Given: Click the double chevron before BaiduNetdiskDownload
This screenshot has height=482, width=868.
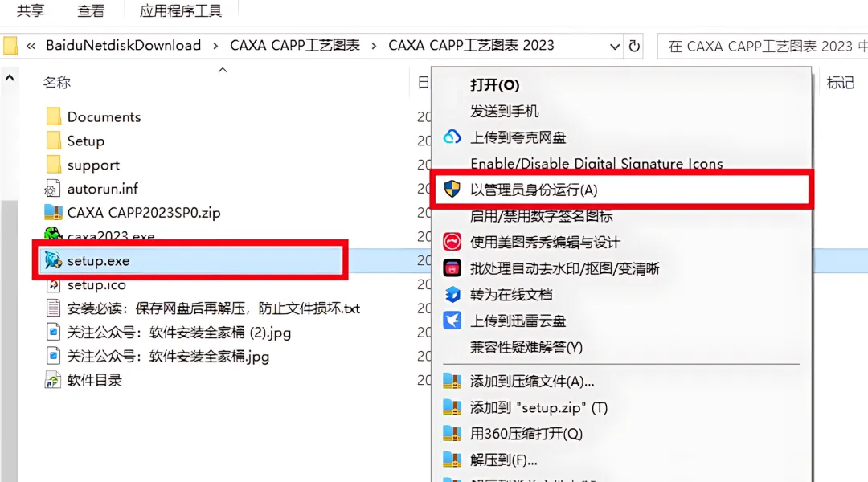Looking at the screenshot, I should pyautogui.click(x=31, y=46).
